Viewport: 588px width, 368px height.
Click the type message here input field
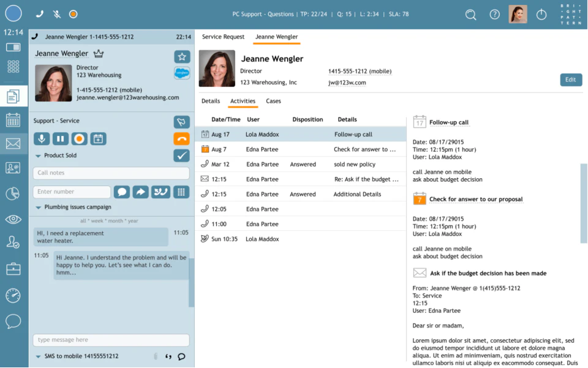[111, 339]
